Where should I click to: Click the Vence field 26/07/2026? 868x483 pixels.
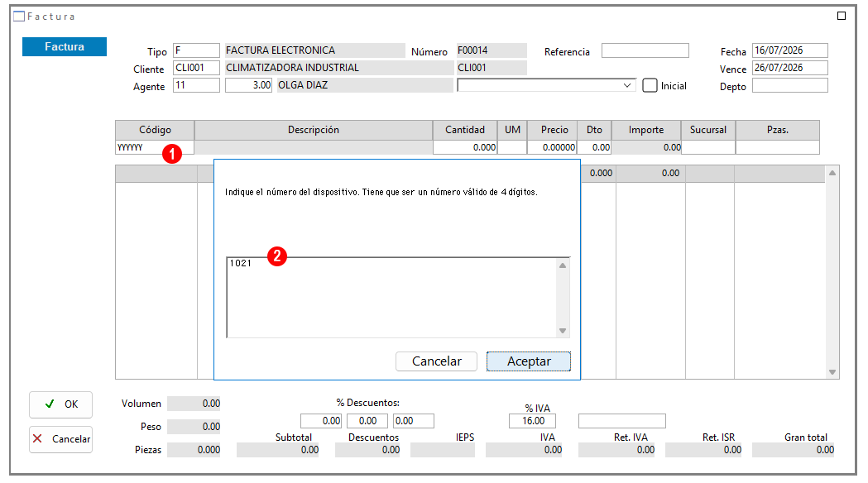click(x=790, y=68)
